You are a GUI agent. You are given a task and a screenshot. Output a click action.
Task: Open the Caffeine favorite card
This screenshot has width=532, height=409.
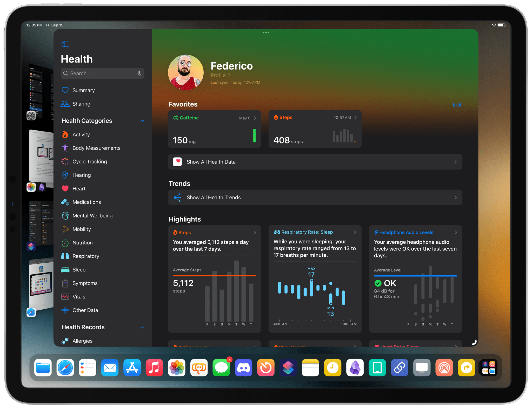click(x=215, y=129)
